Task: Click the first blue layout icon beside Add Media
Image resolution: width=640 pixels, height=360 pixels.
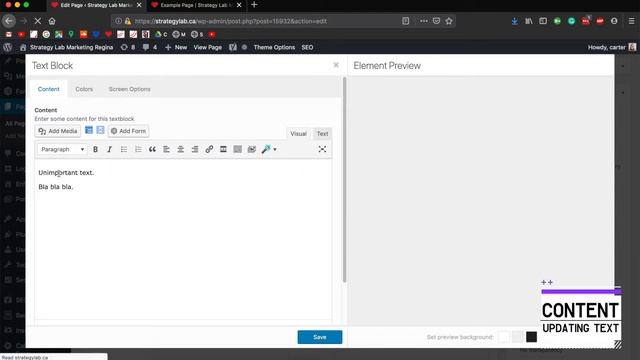Action: point(89,130)
